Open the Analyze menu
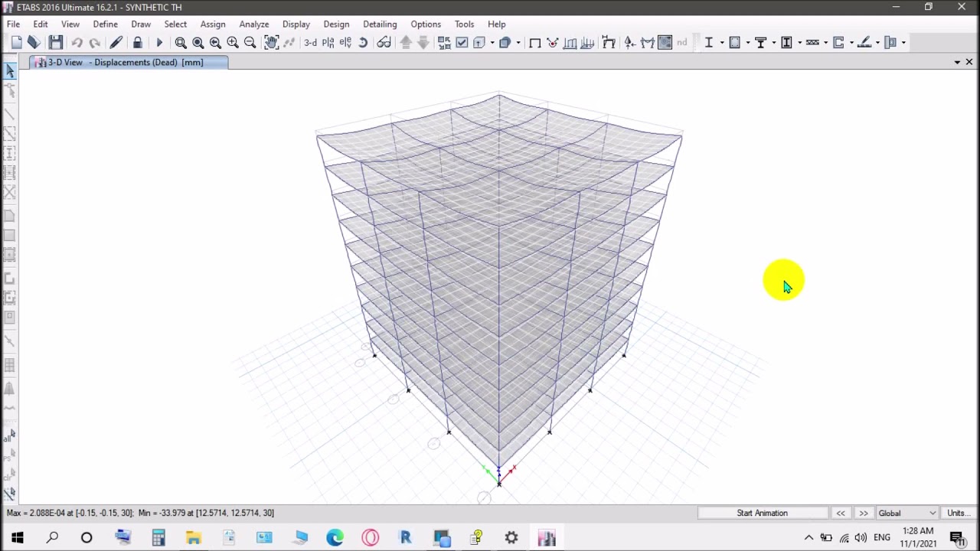 [x=253, y=24]
